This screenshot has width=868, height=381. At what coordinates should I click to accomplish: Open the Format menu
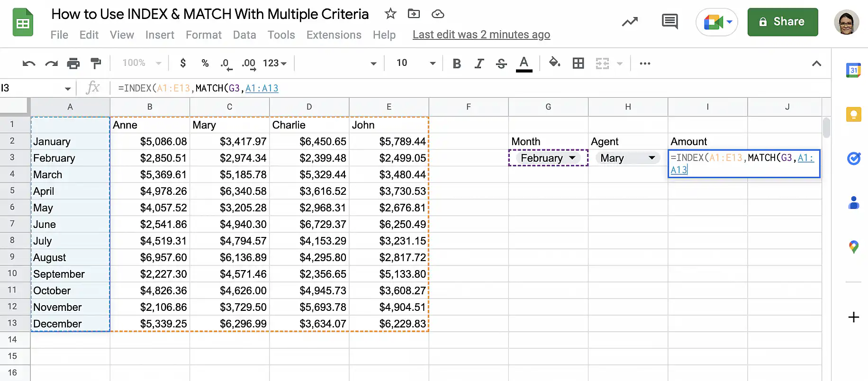[x=204, y=35]
